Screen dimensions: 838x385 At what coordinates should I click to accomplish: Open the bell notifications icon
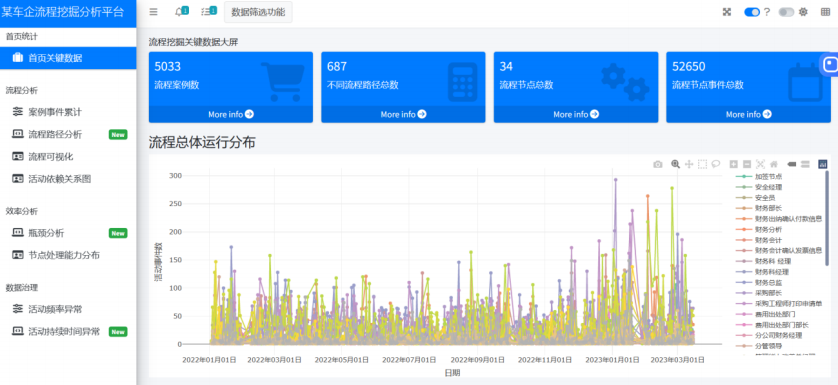179,12
